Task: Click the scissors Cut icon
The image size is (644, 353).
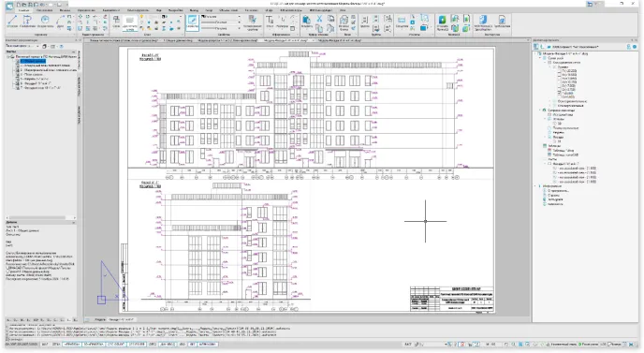Action: [x=319, y=19]
